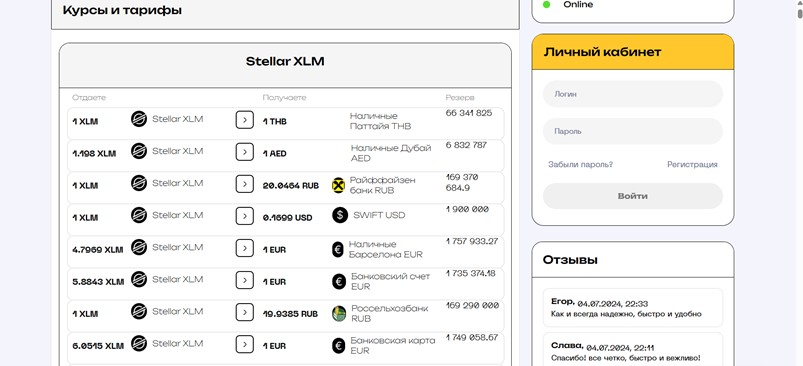Open exchange arrow for Банковская карта EUR row
Viewport: 803px width, 366px height.
[x=245, y=345]
